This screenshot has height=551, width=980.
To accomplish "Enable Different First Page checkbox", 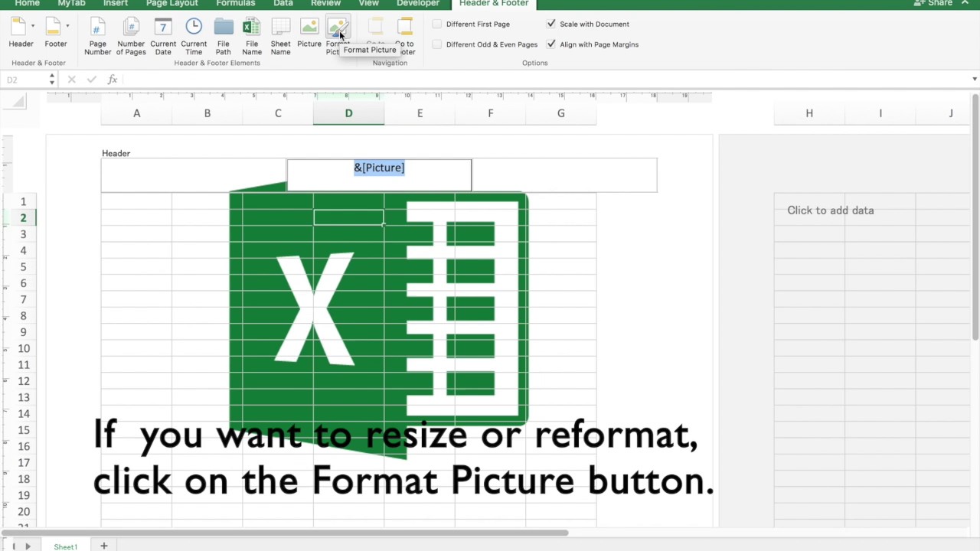I will pos(437,24).
